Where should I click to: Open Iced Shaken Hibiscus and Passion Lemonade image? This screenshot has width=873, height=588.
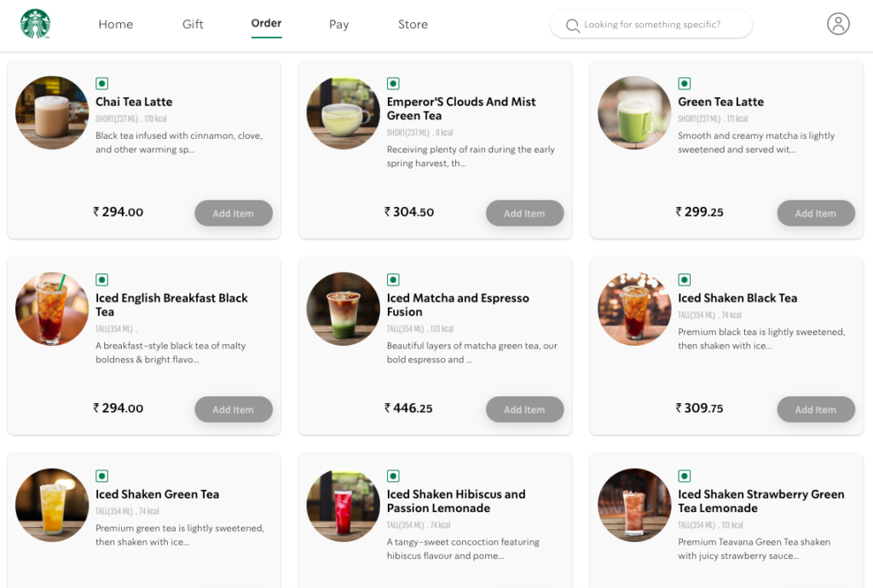click(x=343, y=505)
